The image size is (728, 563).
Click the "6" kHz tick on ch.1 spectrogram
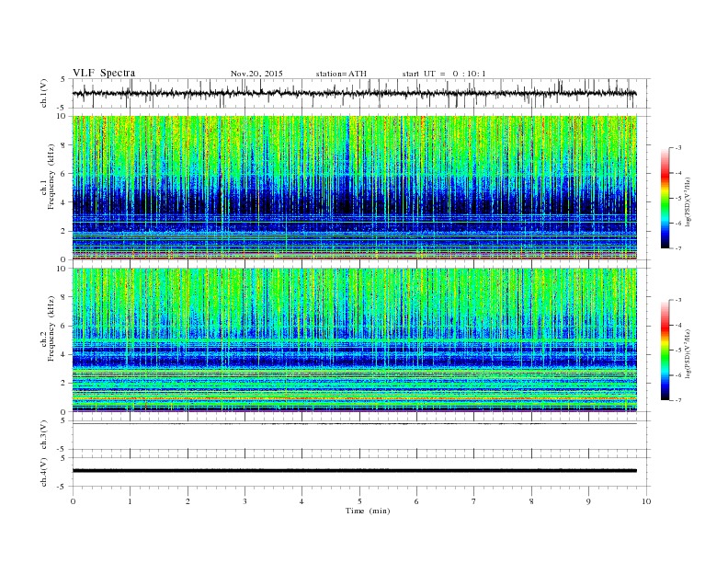click(64, 174)
